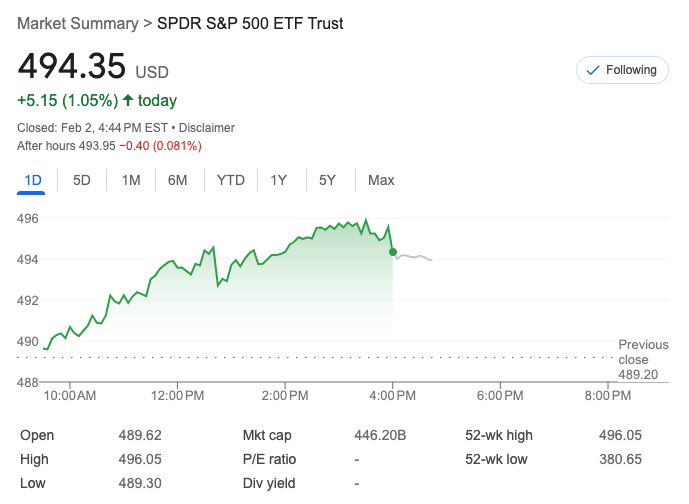The height and width of the screenshot is (504, 689).
Task: Click the Following checkmark icon
Action: [x=592, y=70]
